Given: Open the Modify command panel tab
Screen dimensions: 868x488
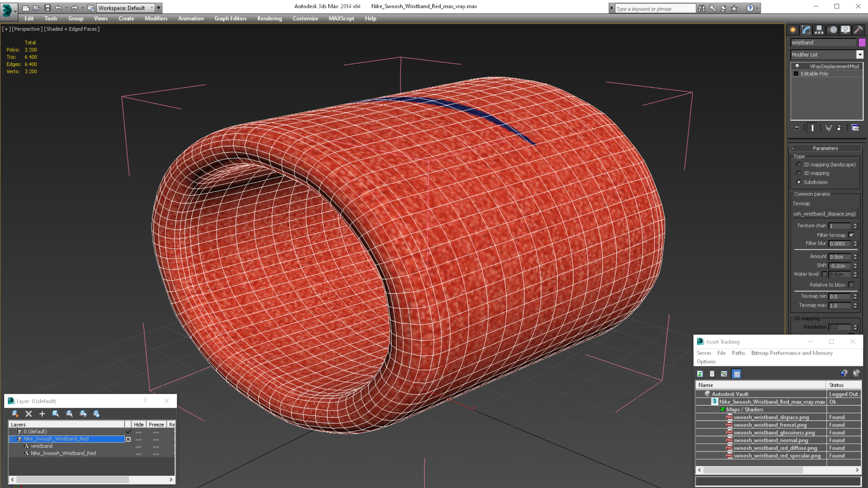Looking at the screenshot, I should click(806, 30).
